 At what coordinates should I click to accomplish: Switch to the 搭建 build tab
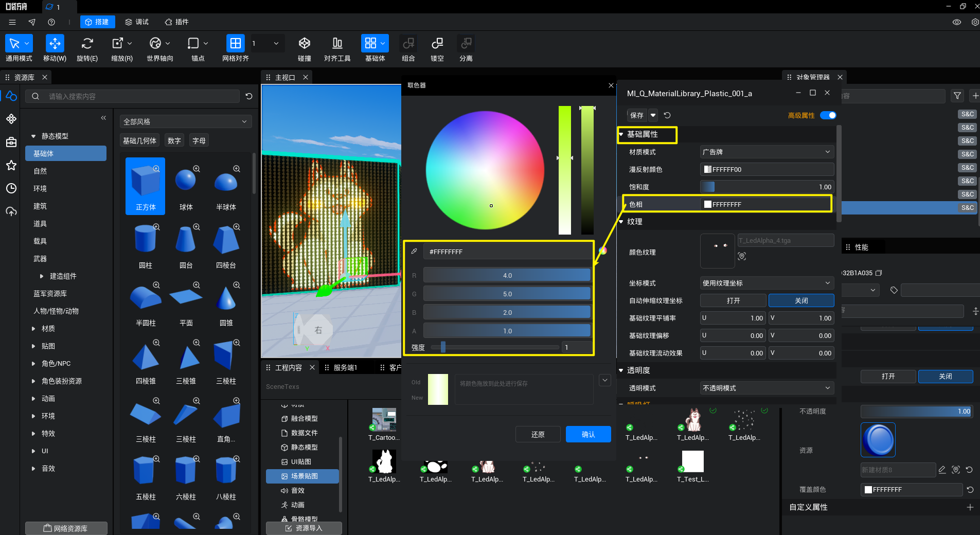[97, 22]
